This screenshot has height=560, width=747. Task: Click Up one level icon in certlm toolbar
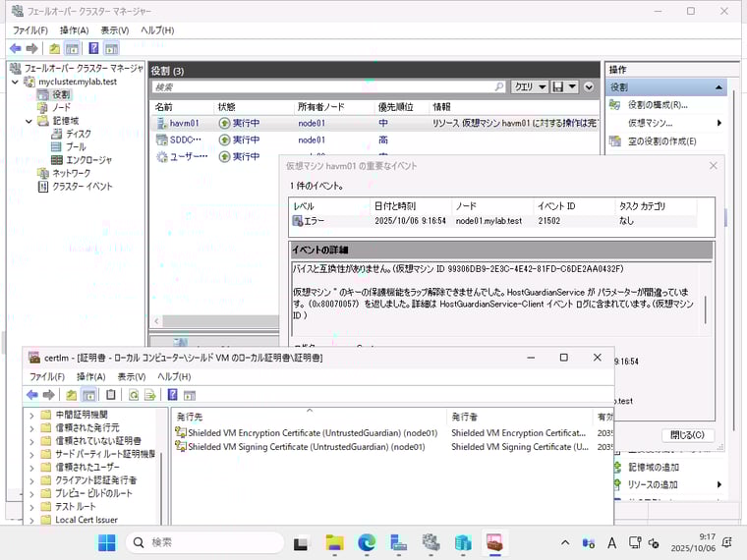[72, 395]
